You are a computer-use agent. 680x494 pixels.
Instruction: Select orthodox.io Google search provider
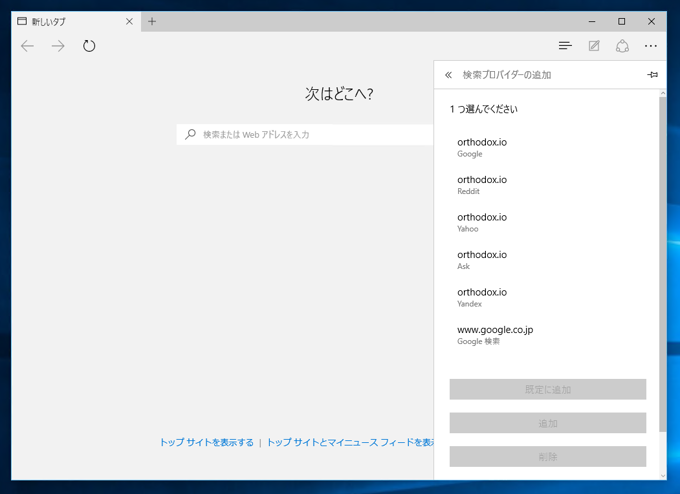point(547,147)
